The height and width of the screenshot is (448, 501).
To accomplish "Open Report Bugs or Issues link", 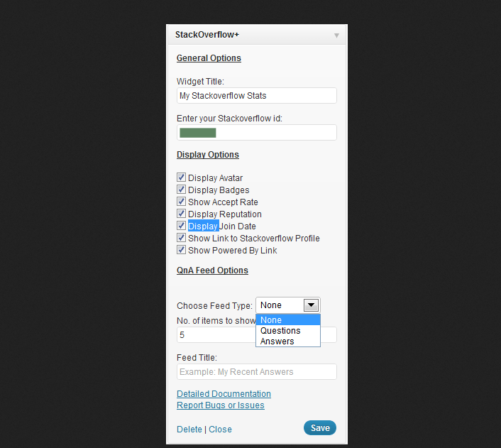I will point(221,405).
